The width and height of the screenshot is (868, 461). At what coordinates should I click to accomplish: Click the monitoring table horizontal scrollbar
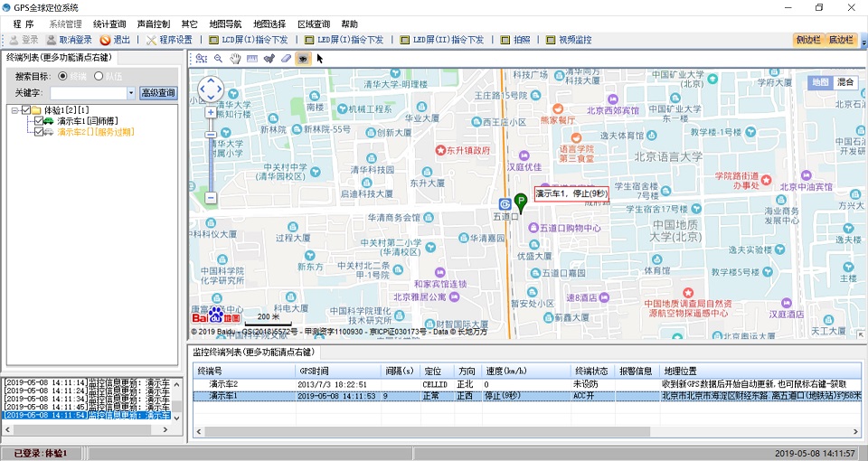(427, 432)
